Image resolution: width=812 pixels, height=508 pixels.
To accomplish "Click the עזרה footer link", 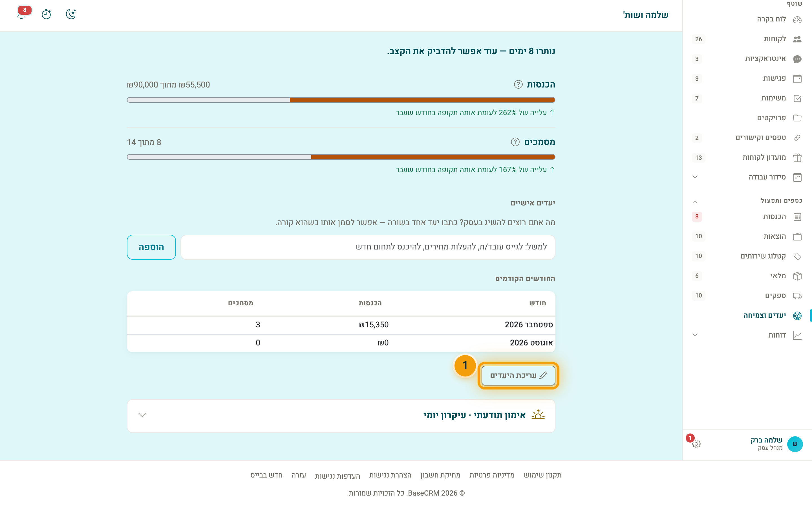I will point(299,475).
